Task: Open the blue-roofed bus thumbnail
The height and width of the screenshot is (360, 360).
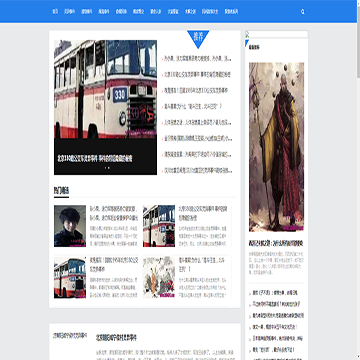Action: coord(70,277)
